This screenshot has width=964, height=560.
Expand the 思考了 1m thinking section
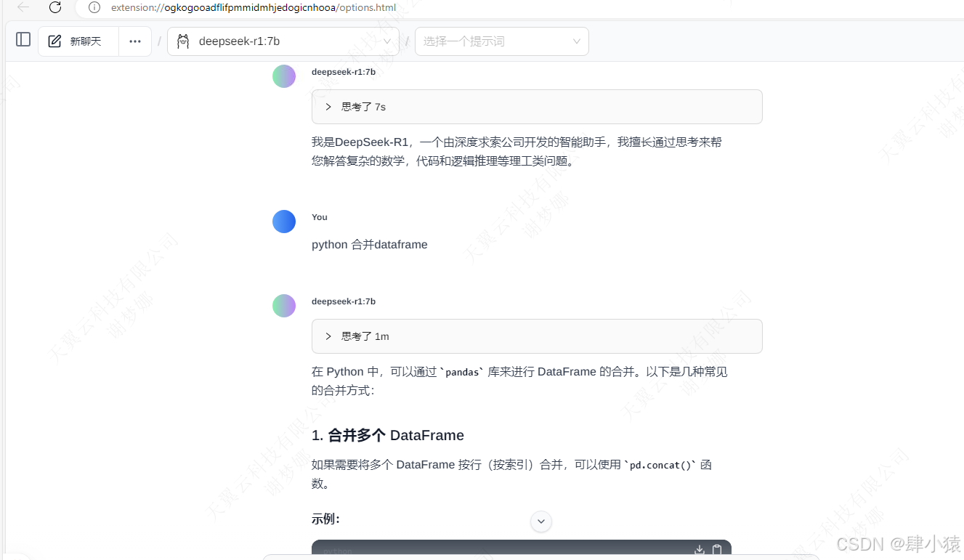click(x=537, y=336)
